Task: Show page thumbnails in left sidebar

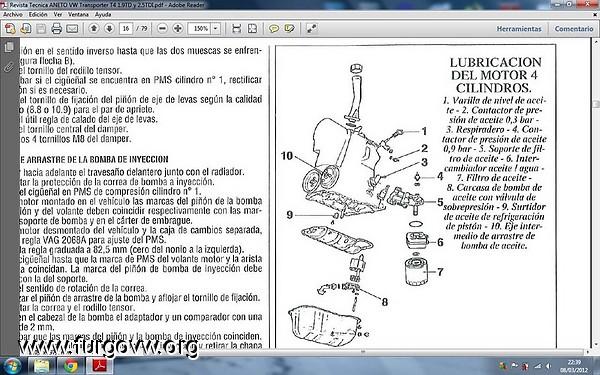Action: (x=9, y=47)
